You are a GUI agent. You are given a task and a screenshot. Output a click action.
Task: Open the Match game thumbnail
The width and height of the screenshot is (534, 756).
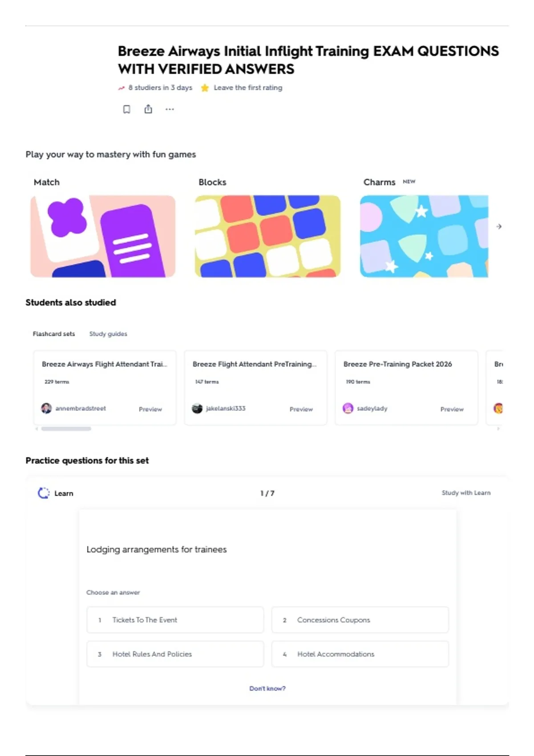(x=103, y=236)
